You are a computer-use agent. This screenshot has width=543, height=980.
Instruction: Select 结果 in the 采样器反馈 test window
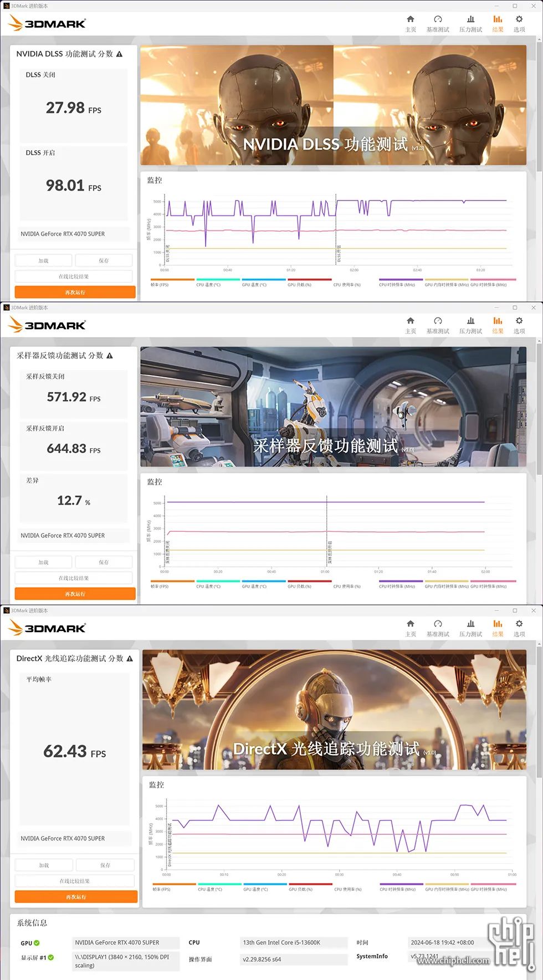click(498, 325)
